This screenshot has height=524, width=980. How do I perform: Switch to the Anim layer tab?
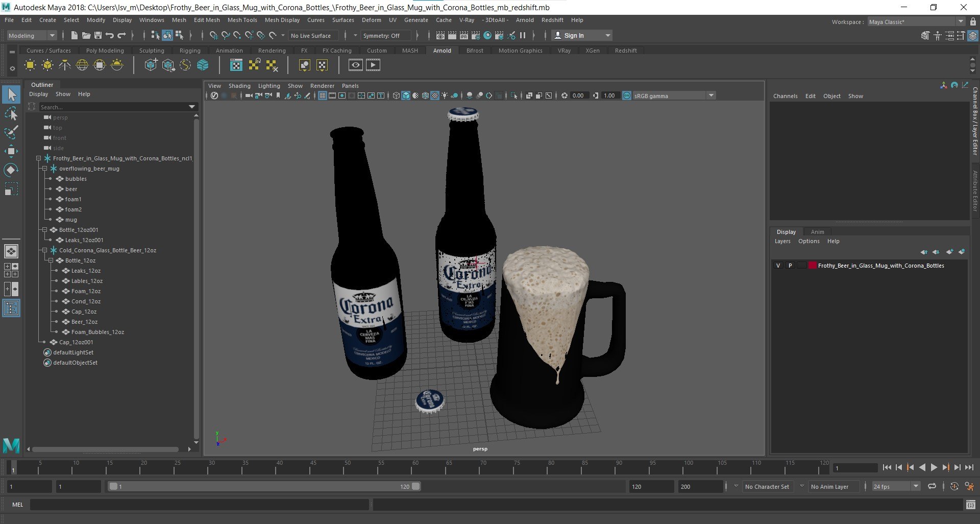[x=817, y=232]
